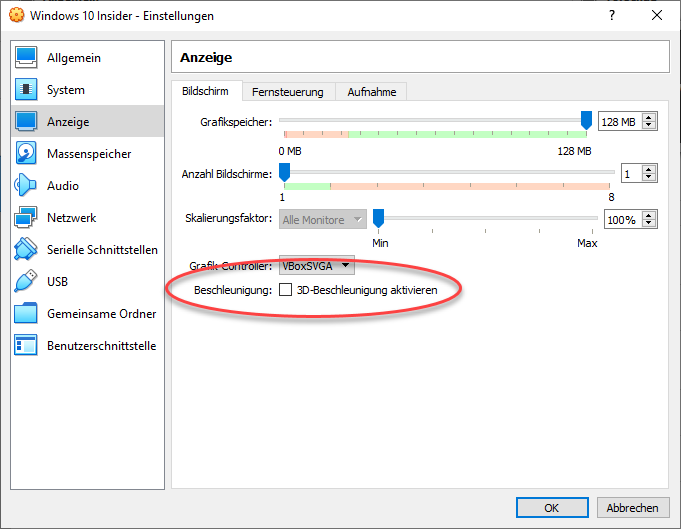Switch to the Bildschirm tab
This screenshot has width=681, height=529.
tap(205, 91)
